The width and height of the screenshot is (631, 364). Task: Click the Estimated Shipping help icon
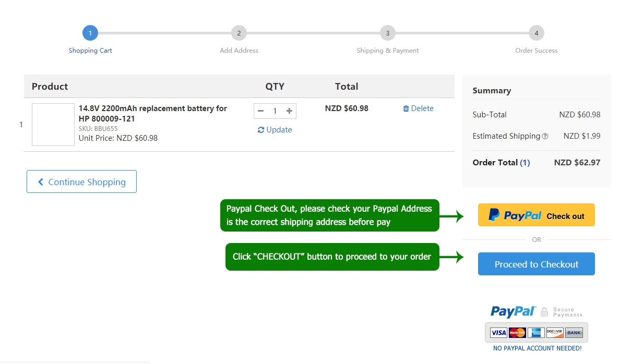tap(545, 136)
